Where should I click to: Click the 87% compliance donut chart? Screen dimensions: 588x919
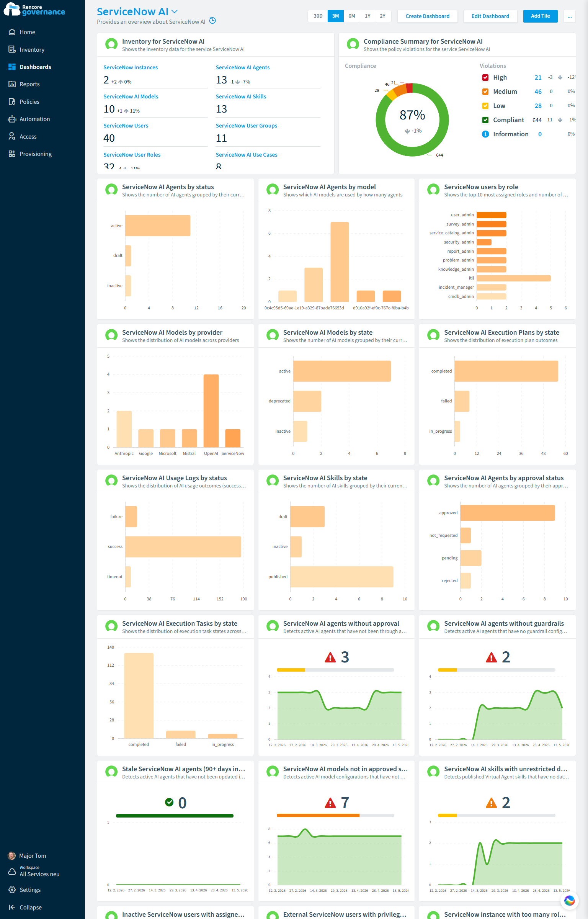click(412, 119)
